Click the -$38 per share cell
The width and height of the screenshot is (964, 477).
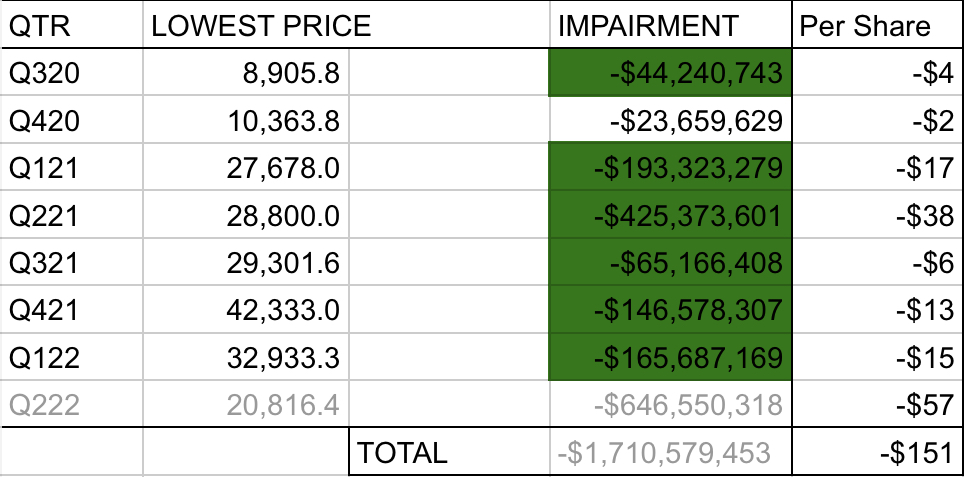(876, 216)
